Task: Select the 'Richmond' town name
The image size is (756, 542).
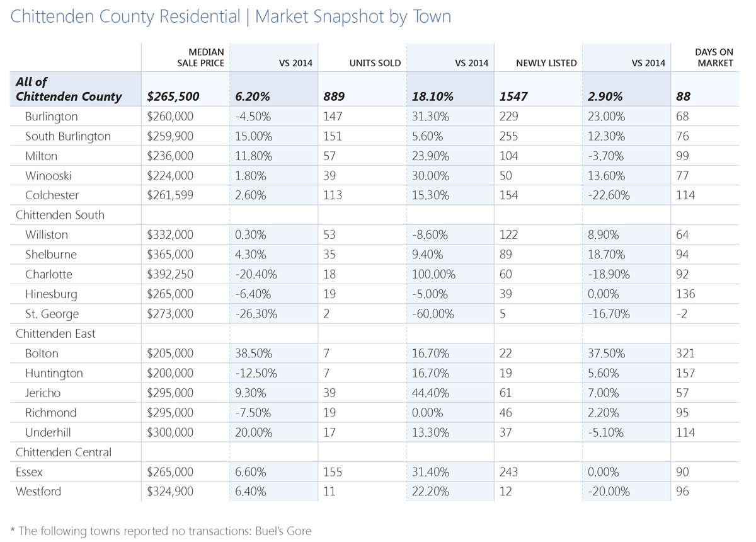Action: point(51,413)
